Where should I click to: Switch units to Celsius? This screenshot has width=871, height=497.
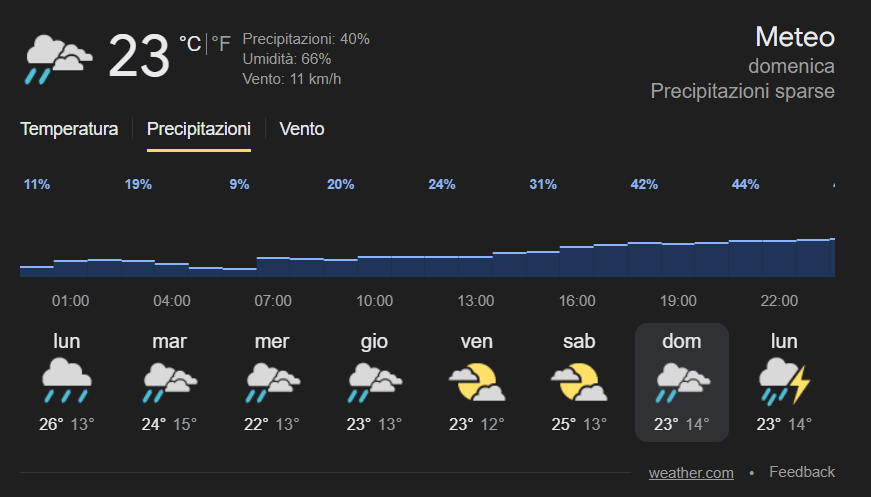tap(189, 43)
